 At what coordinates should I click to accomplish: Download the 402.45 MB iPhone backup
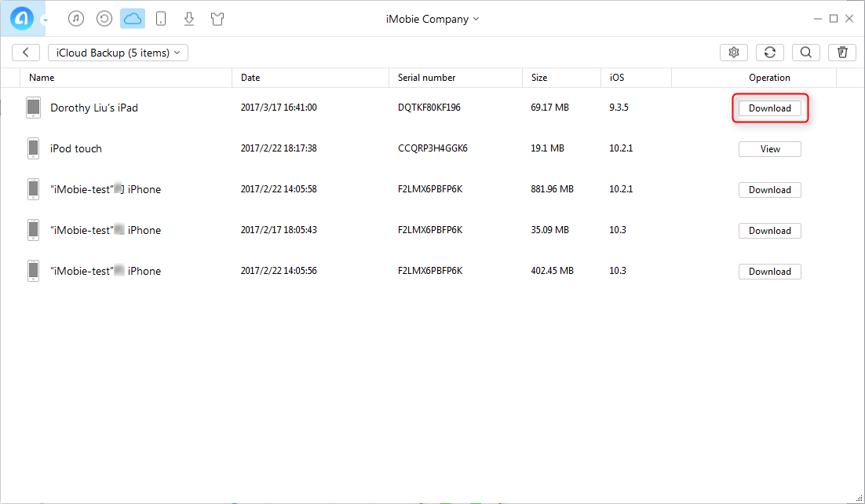769,272
